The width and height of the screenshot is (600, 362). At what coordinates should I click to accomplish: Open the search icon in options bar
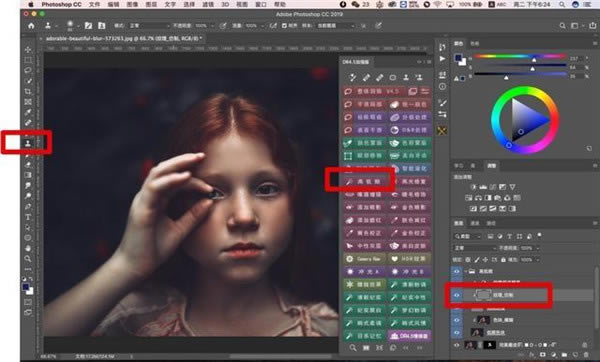tap(562, 26)
